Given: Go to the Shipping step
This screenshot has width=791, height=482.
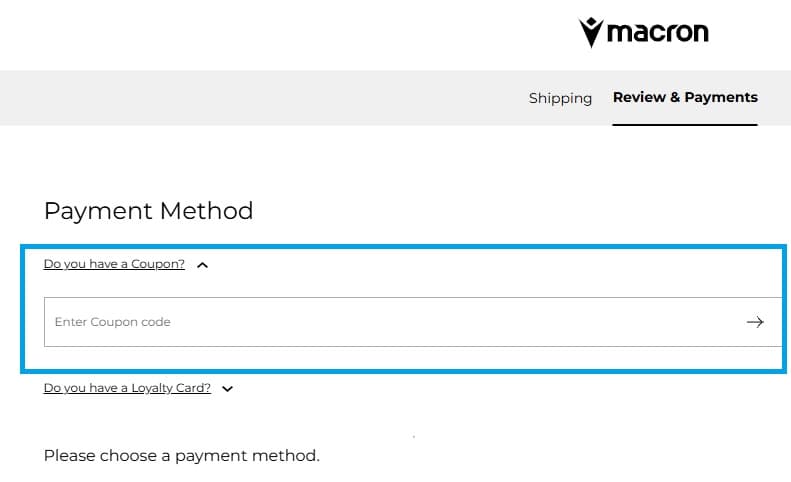Looking at the screenshot, I should (560, 98).
